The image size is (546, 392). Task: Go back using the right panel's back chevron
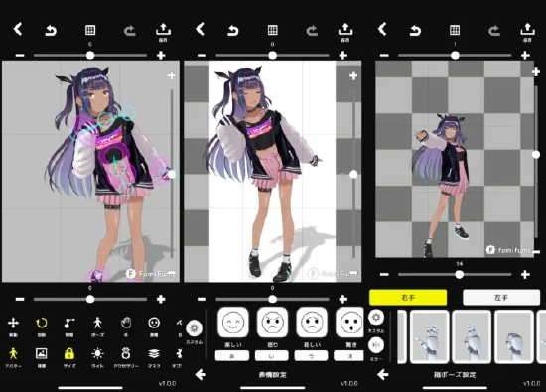(x=382, y=29)
